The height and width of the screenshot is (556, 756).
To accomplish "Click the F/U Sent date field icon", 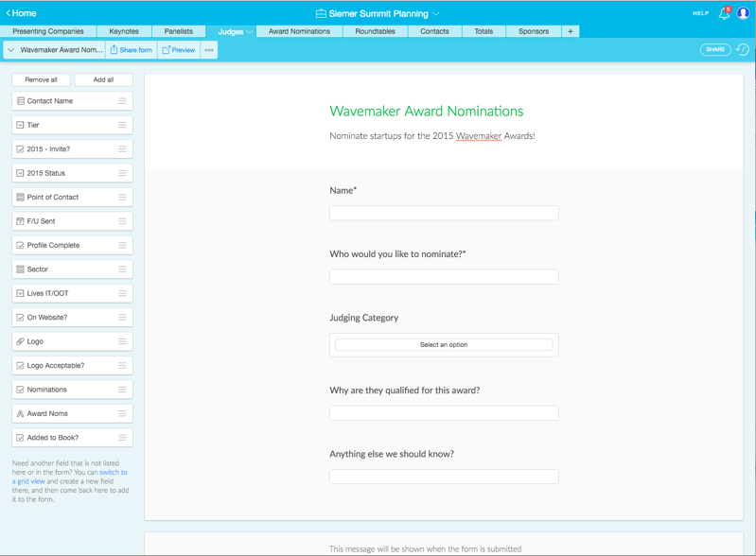I will pos(20,221).
